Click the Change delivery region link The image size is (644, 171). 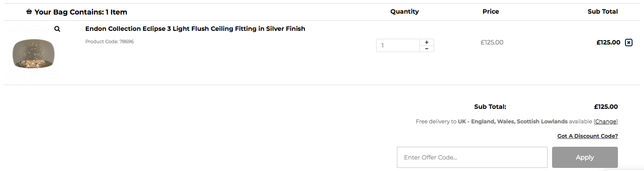(606, 122)
